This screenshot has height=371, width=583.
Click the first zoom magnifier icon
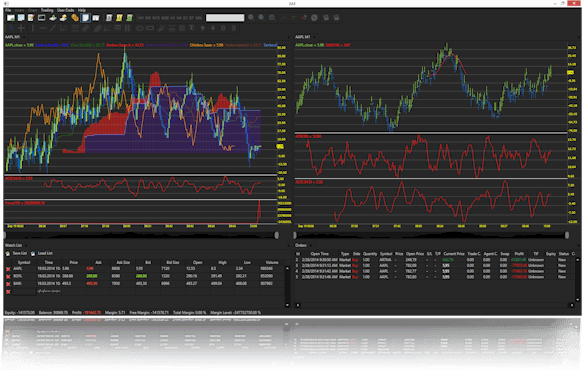tap(251, 17)
